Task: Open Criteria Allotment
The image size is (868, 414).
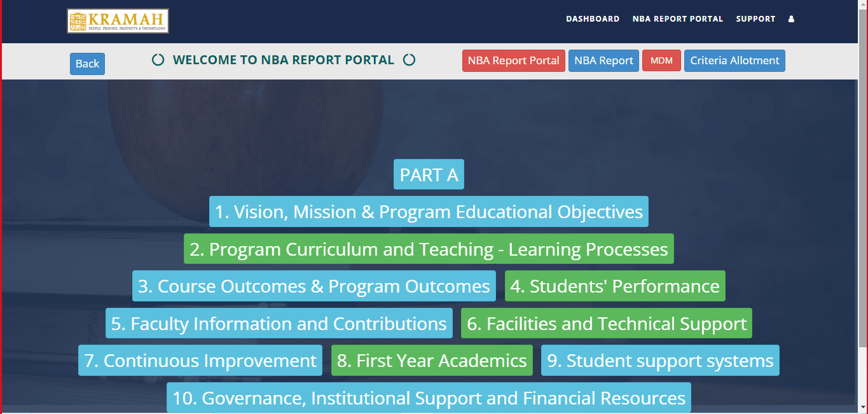Action: (x=734, y=61)
